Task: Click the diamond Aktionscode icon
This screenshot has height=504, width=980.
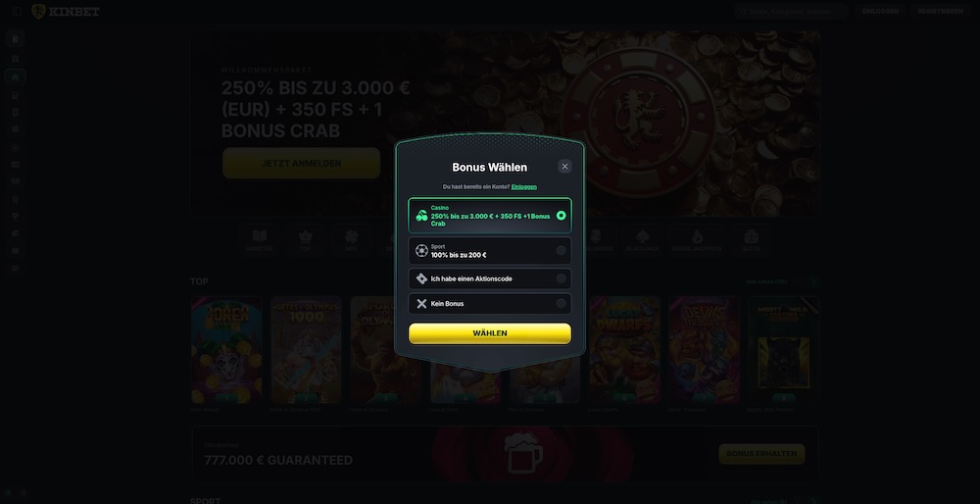Action: [421, 278]
